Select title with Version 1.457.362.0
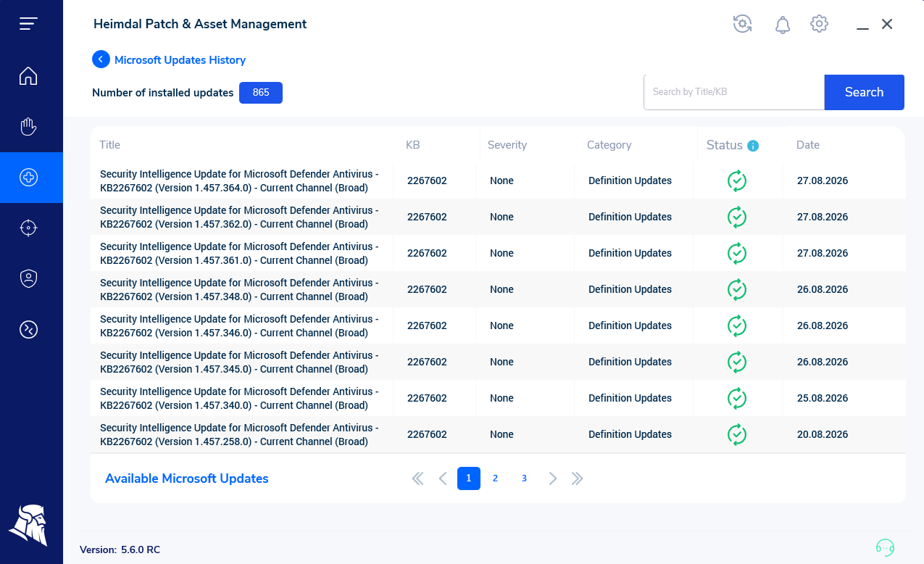Screen dimensions: 924x564 pyautogui.click(x=239, y=217)
